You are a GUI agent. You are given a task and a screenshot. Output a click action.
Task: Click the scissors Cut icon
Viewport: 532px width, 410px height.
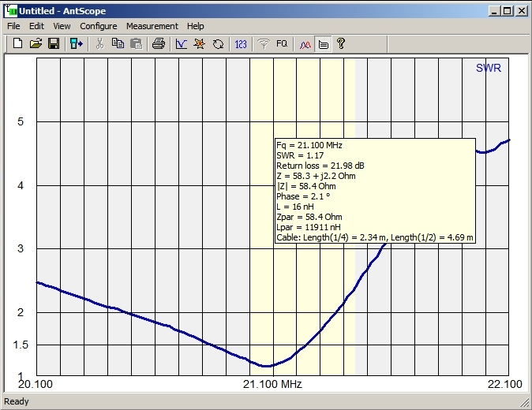pyautogui.click(x=99, y=43)
